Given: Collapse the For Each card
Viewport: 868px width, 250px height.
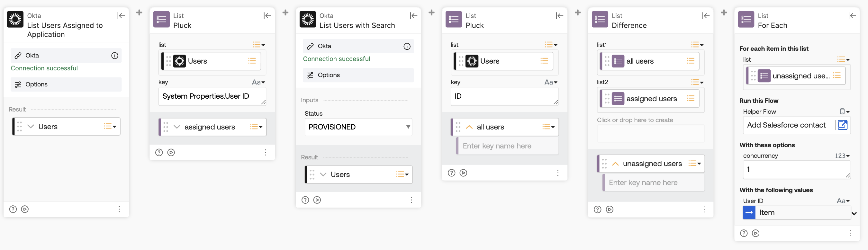Looking at the screenshot, I should pos(852,15).
